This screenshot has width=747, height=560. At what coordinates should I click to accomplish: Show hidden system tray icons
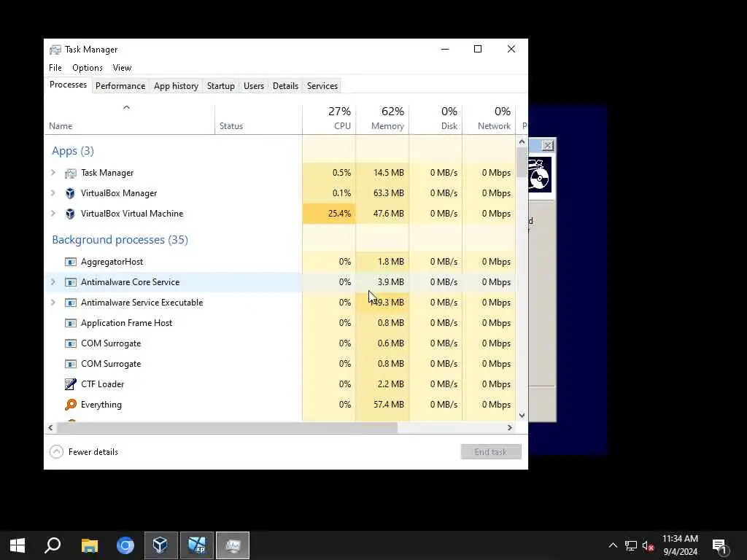(613, 545)
